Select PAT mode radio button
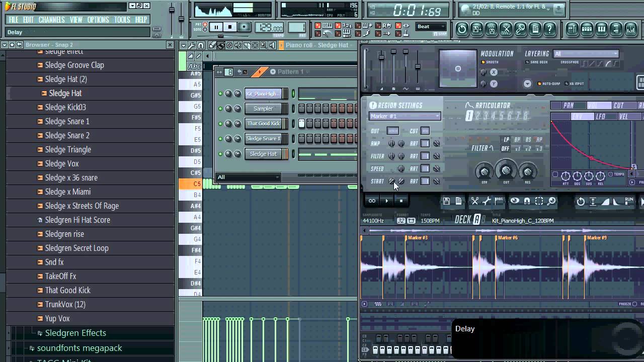This screenshot has height=362, width=644. (206, 24)
